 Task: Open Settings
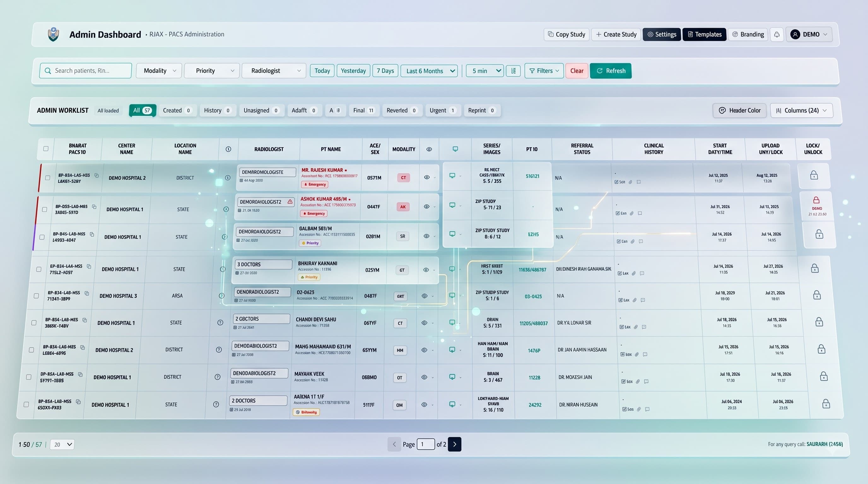click(x=662, y=34)
